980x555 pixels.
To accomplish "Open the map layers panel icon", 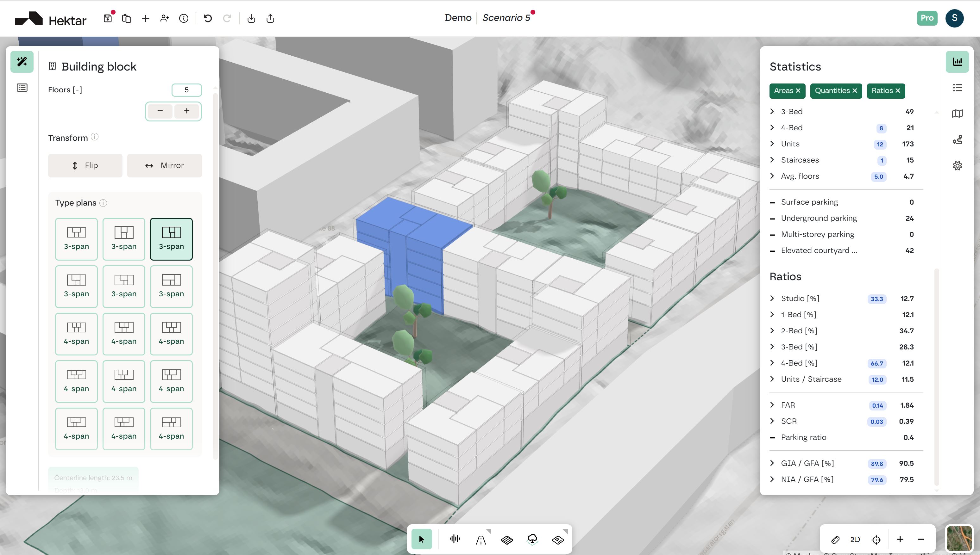I will [x=957, y=114].
